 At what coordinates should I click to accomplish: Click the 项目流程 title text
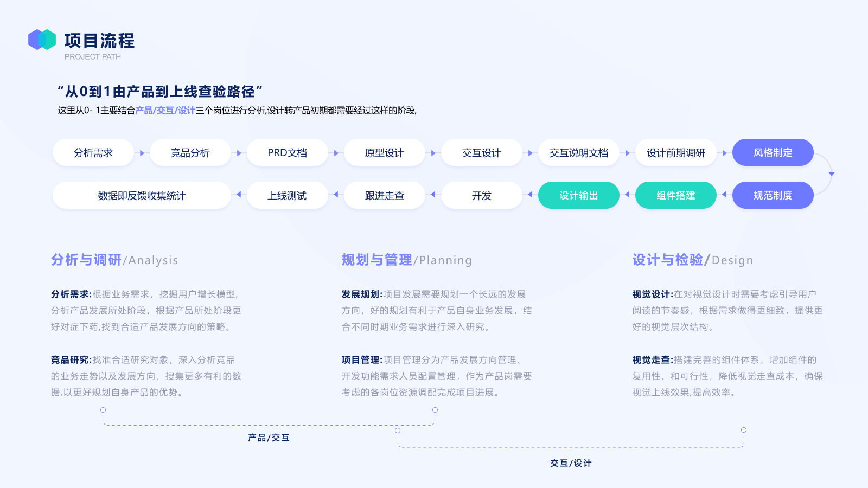coord(99,40)
